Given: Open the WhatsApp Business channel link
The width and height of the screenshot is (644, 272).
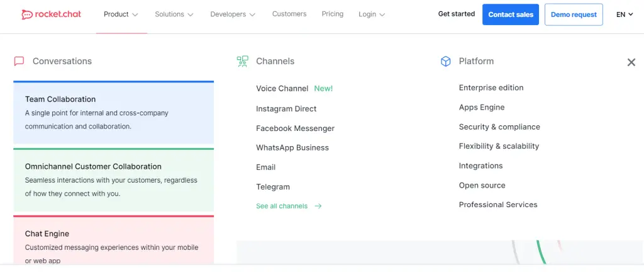Looking at the screenshot, I should [292, 147].
